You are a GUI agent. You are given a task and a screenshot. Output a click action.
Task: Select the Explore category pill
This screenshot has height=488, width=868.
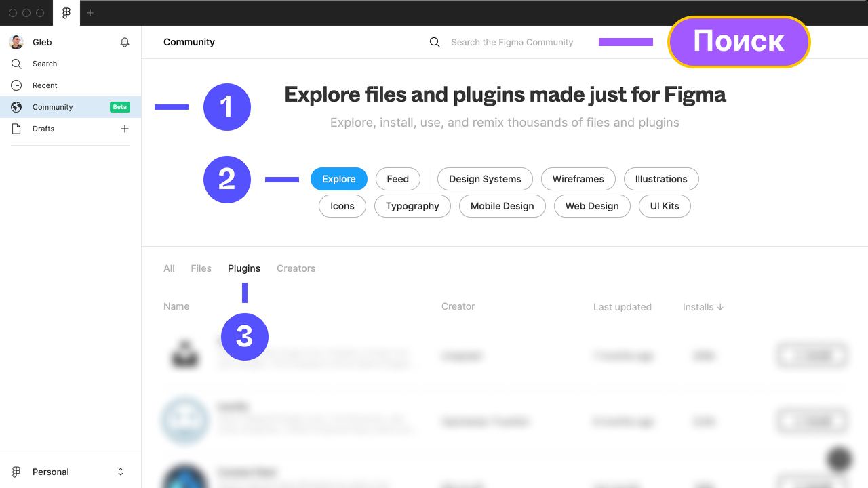[x=339, y=179]
